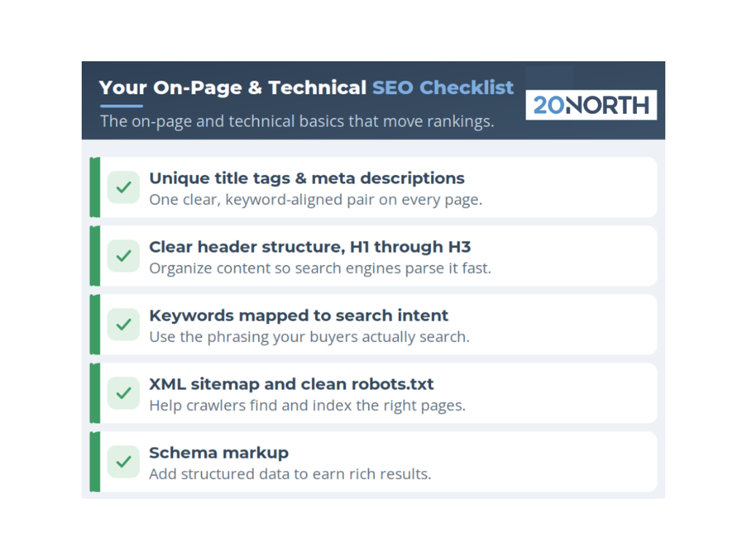The height and width of the screenshot is (560, 747).
Task: Click 'Help crawlers find and index the right pages.'
Action: pyautogui.click(x=307, y=405)
